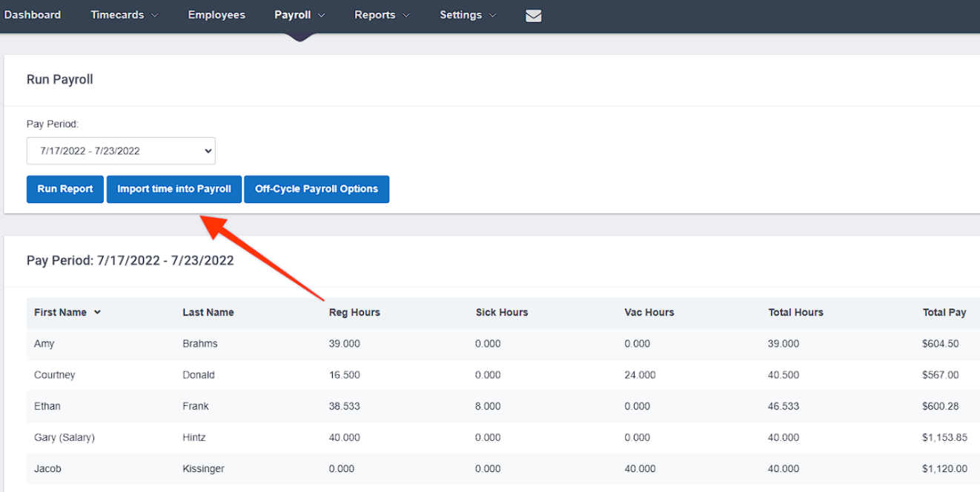Open the Pay Period selector
This screenshot has height=492, width=980.
(x=120, y=150)
